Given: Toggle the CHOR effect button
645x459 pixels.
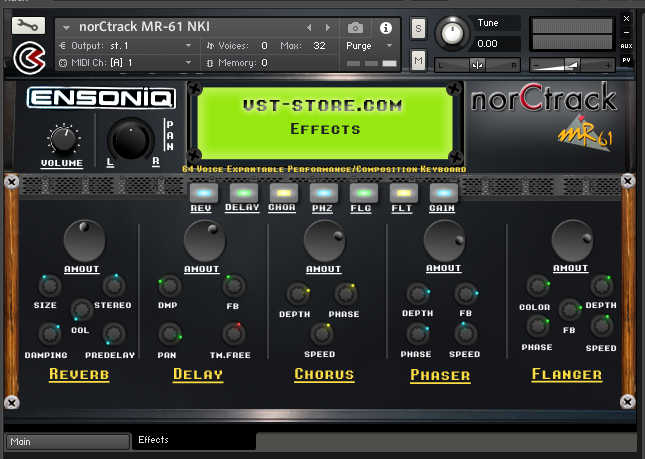Looking at the screenshot, I should [x=282, y=193].
